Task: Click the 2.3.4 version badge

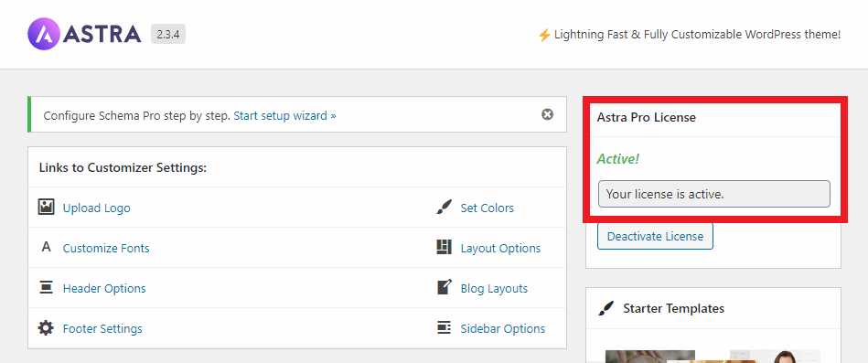Action: click(x=168, y=35)
